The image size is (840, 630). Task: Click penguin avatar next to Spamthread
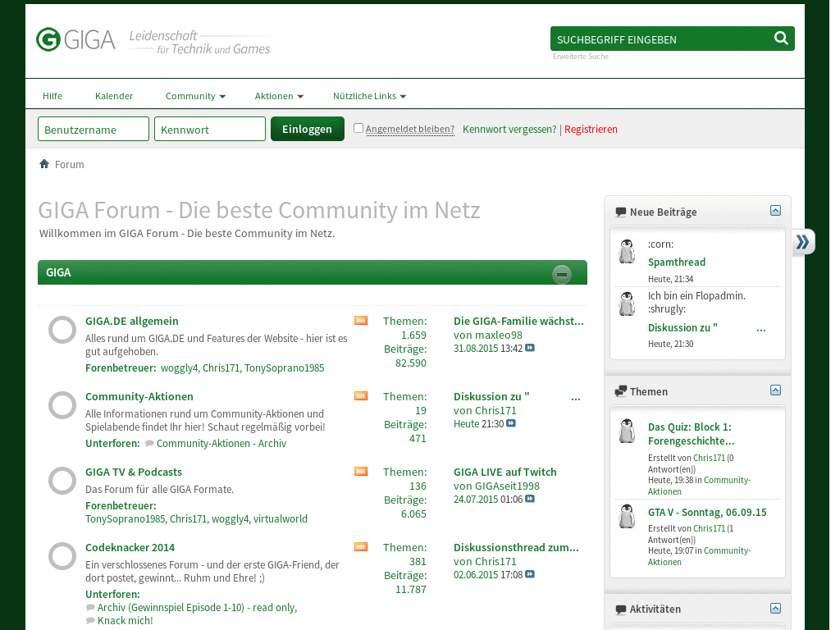[x=627, y=251]
